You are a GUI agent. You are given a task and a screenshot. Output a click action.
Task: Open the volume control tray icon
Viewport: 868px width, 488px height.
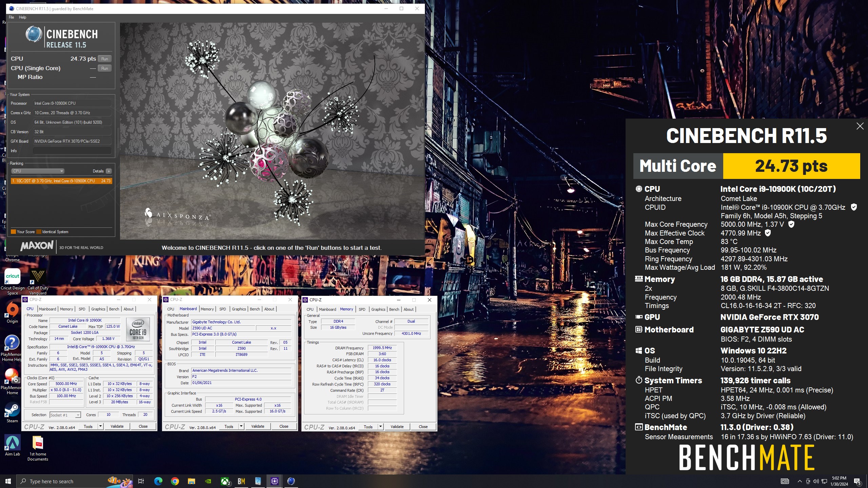click(816, 481)
